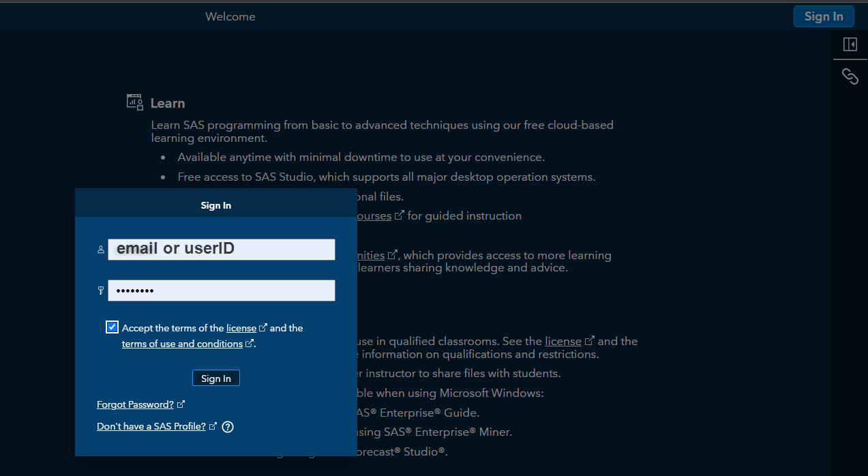Click the chart icon next to Learn heading
Screen dimensions: 868x476
[x=134, y=101]
